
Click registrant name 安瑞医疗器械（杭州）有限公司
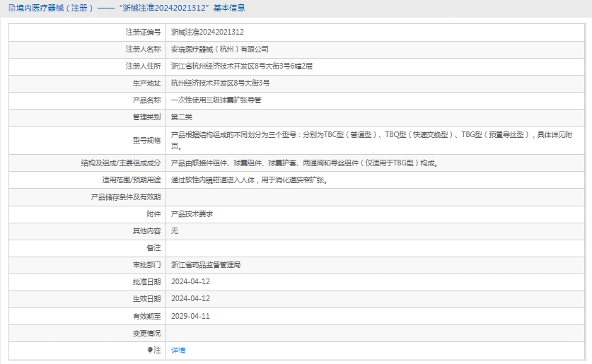point(220,49)
